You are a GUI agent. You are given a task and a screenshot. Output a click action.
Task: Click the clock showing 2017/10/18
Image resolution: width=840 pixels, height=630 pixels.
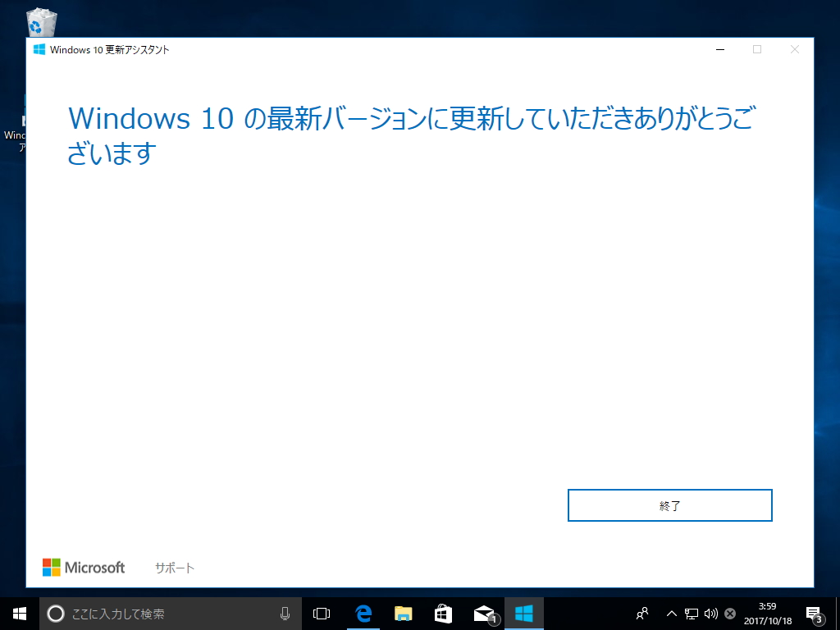click(x=769, y=613)
